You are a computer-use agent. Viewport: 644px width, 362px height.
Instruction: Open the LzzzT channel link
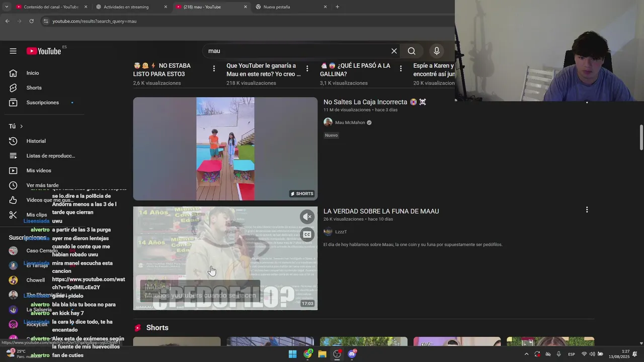341,232
